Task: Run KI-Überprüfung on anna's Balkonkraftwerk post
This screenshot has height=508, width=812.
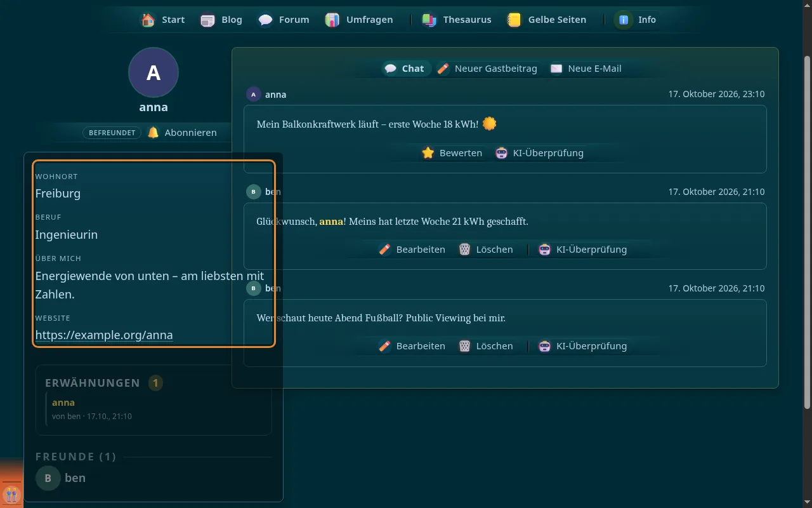Action: coord(540,153)
